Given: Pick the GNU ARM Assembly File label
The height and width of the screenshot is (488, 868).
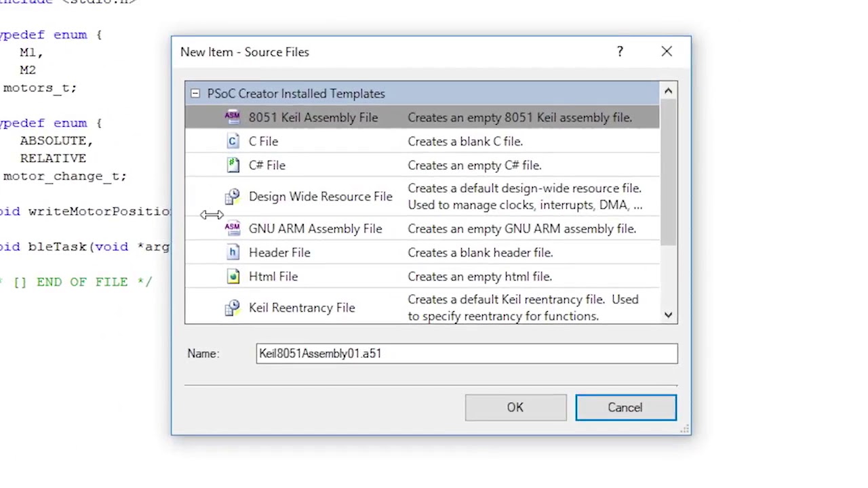Looking at the screenshot, I should (x=315, y=228).
